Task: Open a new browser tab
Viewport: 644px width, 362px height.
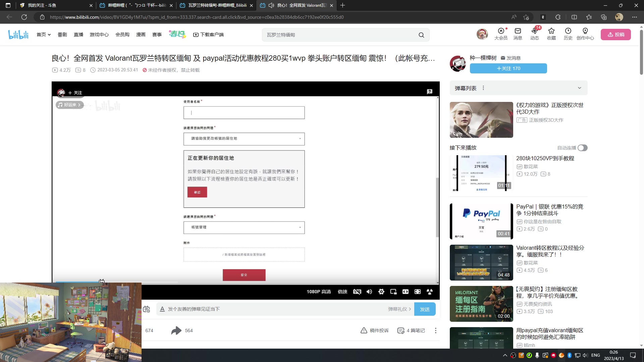Action: [x=342, y=5]
